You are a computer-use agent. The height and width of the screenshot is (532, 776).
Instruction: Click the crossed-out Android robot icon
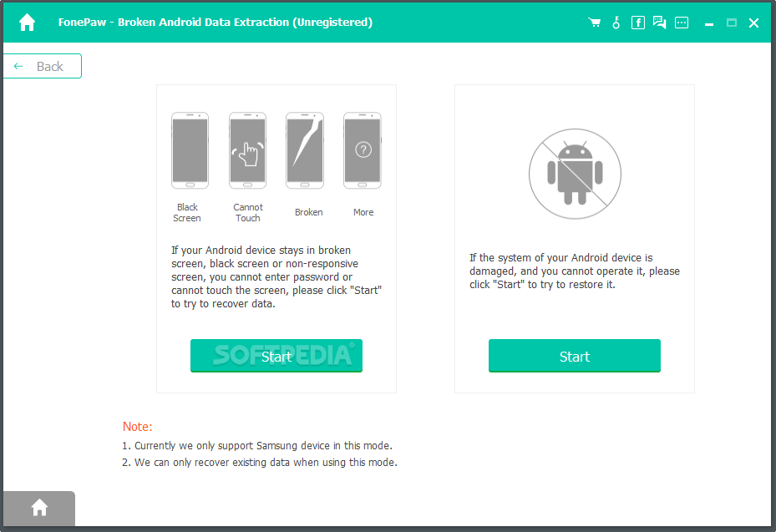[x=575, y=174]
